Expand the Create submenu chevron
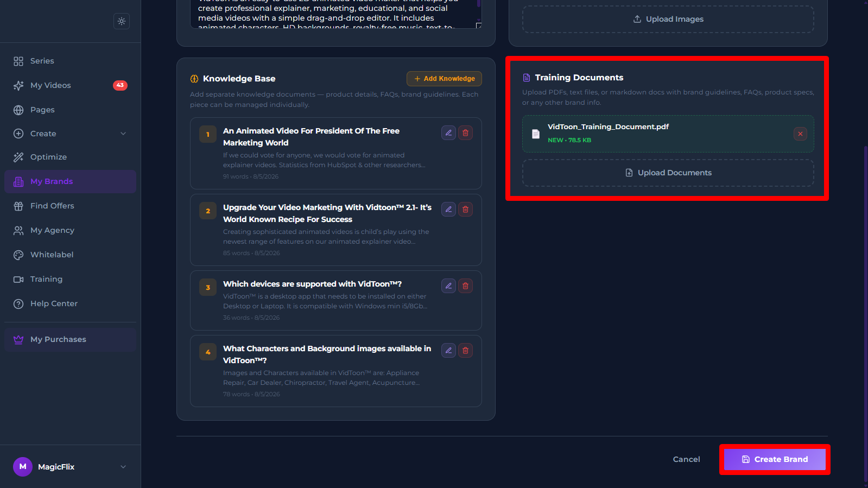The width and height of the screenshot is (868, 488). coord(123,134)
